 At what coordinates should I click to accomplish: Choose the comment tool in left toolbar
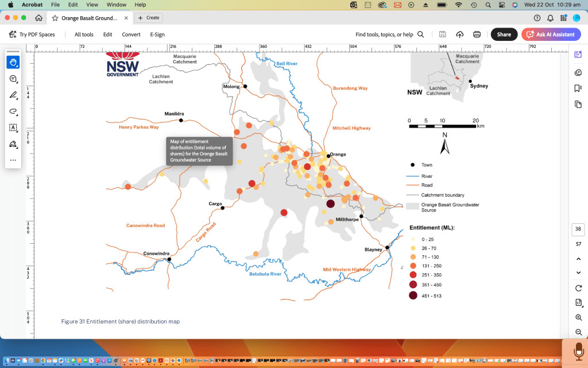pyautogui.click(x=13, y=79)
